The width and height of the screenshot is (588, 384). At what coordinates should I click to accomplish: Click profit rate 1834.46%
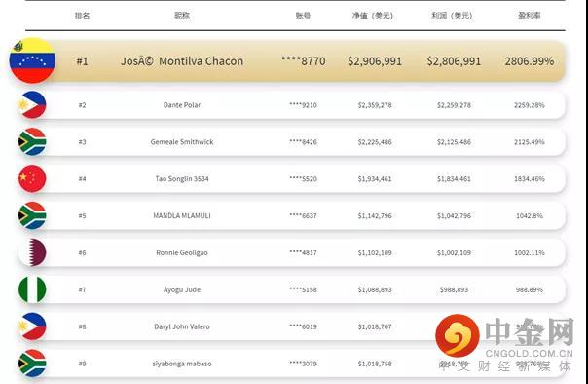[x=530, y=179]
